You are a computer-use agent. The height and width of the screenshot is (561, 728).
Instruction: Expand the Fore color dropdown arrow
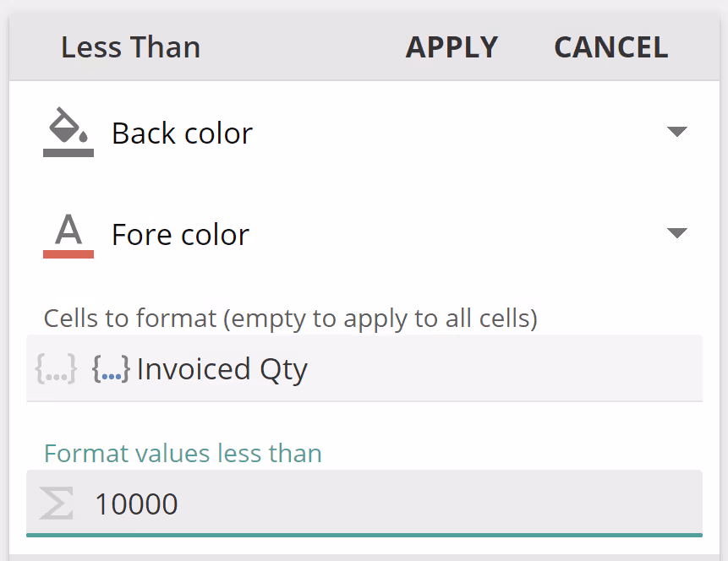tap(676, 233)
